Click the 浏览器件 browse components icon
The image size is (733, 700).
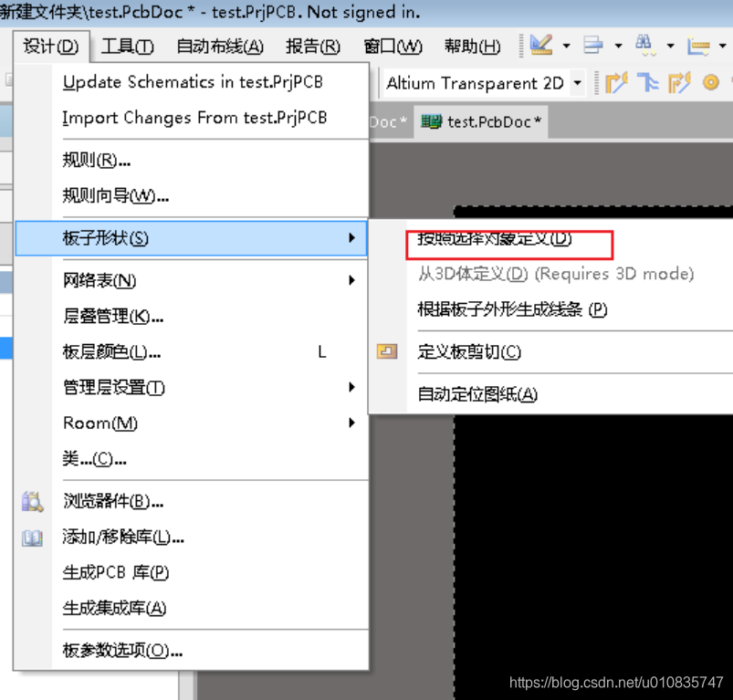33,501
